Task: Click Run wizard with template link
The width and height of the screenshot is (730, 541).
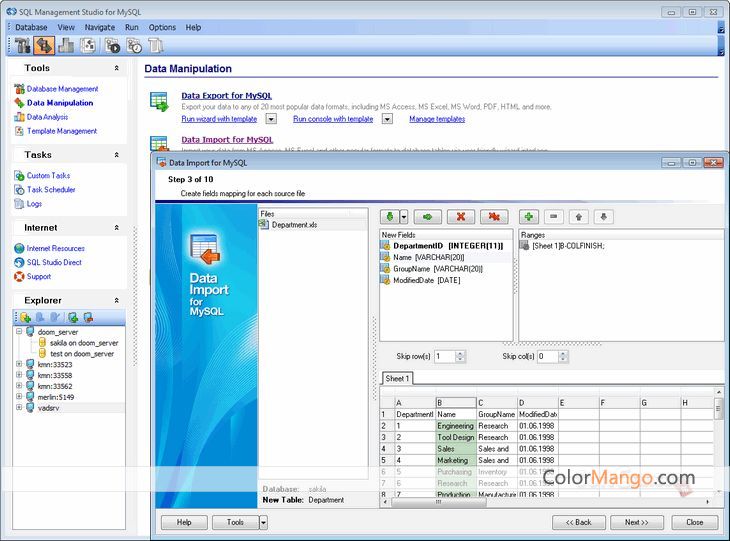Action: (x=219, y=119)
